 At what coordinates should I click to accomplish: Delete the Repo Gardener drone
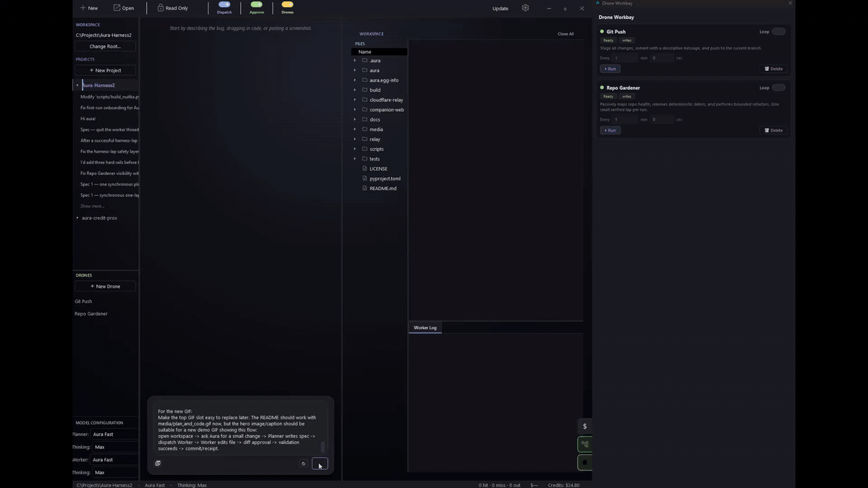tap(774, 130)
